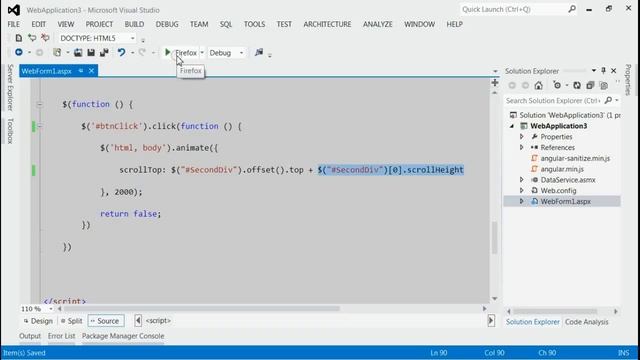Click the document icon in HTML toolbar
This screenshot has width=640, height=360.
click(19, 38)
